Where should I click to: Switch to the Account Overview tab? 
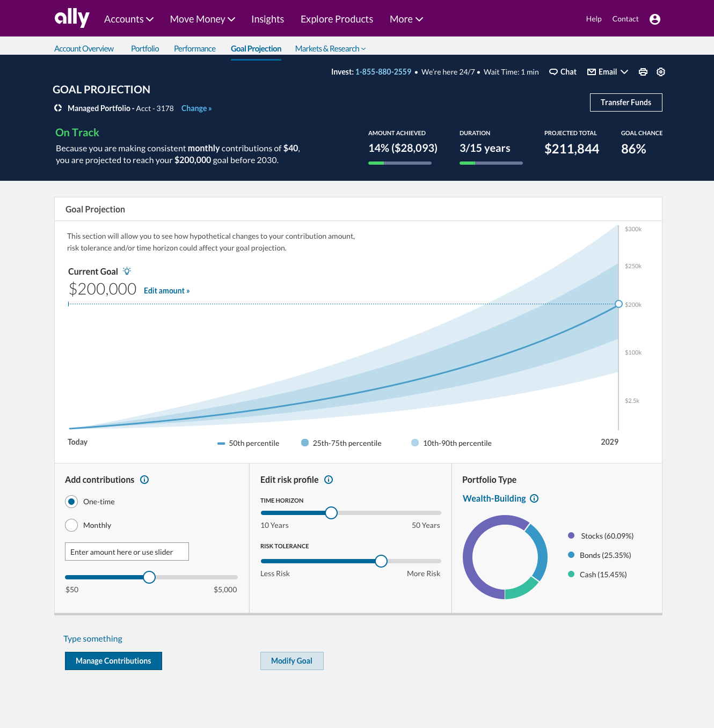(84, 49)
